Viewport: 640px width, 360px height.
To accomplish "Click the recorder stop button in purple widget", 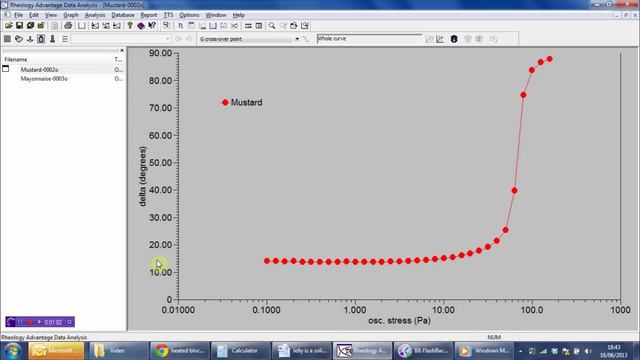I will point(30,322).
